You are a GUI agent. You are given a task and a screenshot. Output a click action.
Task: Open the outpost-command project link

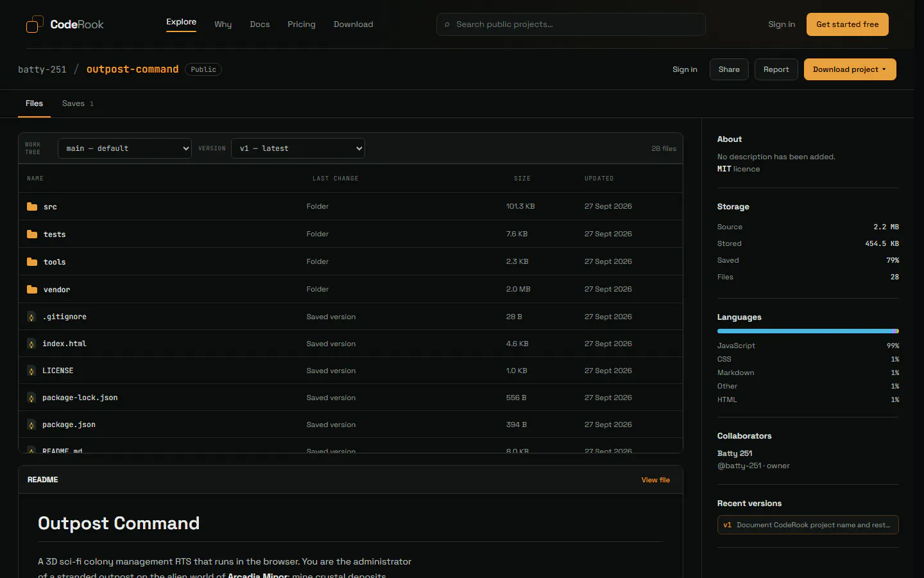133,69
